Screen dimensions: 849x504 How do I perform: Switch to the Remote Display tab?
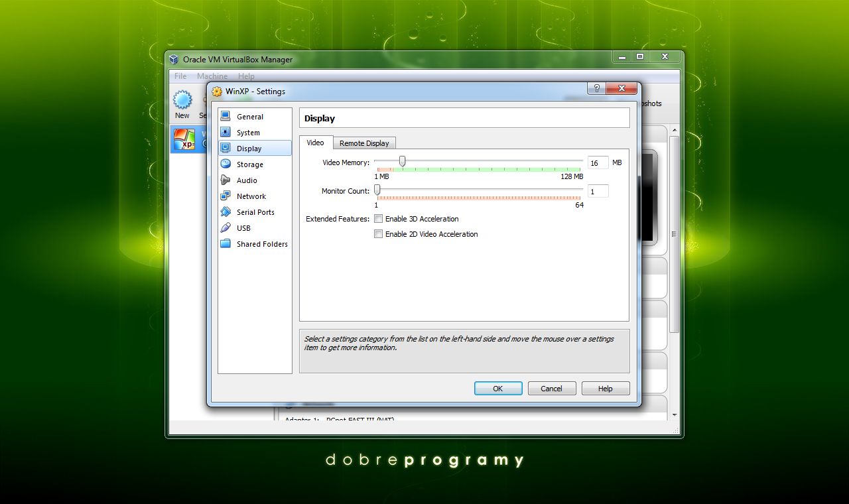(x=364, y=143)
